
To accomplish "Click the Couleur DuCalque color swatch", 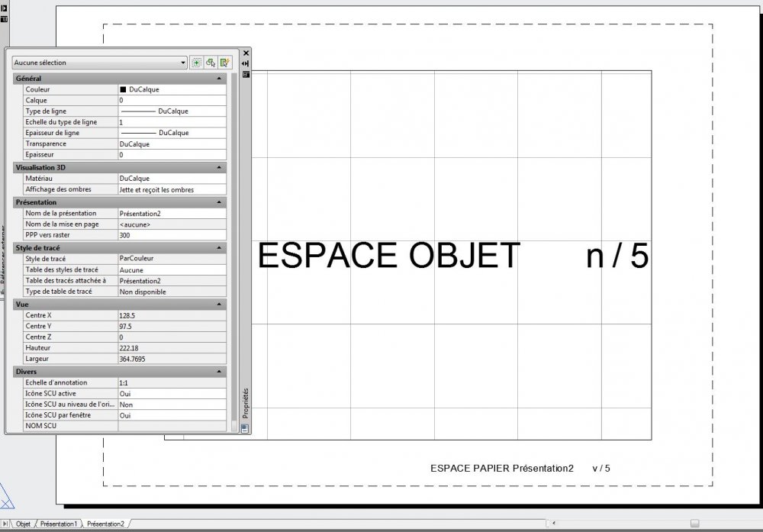I will [x=123, y=89].
